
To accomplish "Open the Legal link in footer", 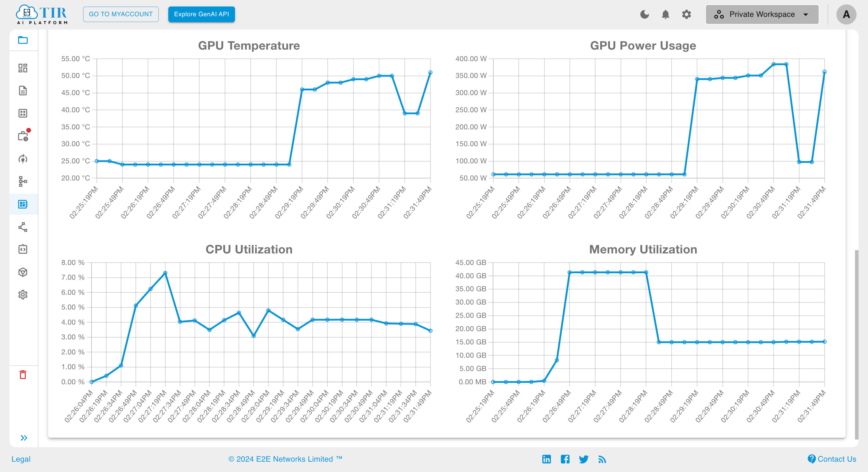I will click(x=21, y=459).
